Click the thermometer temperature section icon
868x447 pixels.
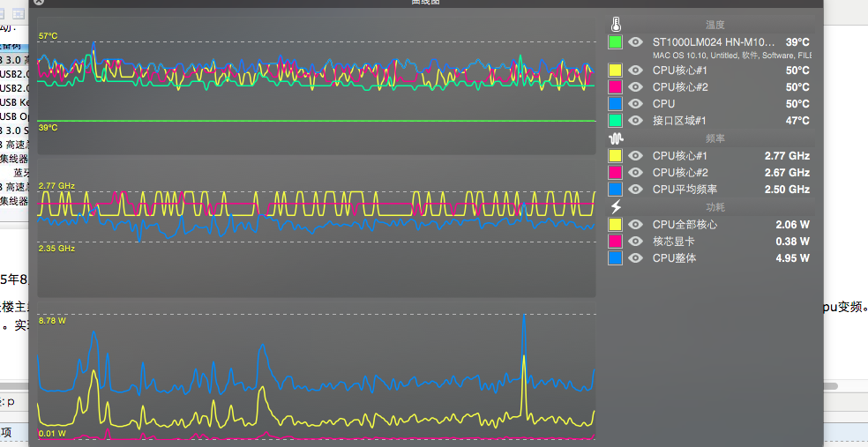point(616,25)
